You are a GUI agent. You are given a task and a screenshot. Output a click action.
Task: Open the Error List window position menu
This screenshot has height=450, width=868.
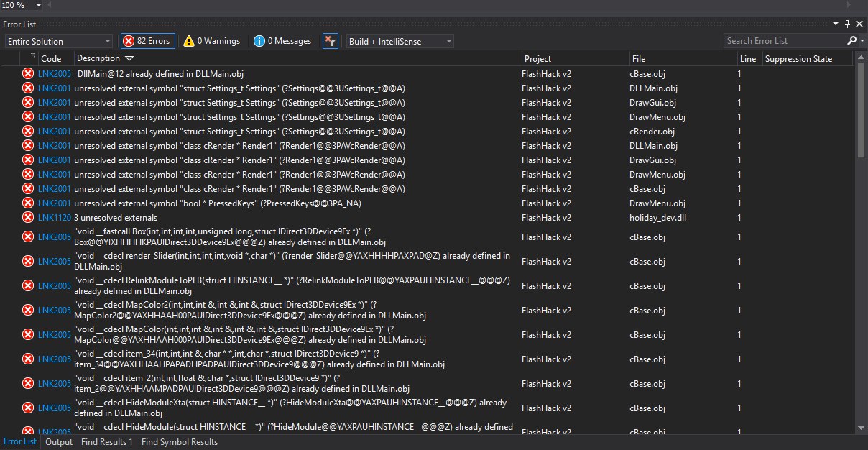tap(836, 24)
